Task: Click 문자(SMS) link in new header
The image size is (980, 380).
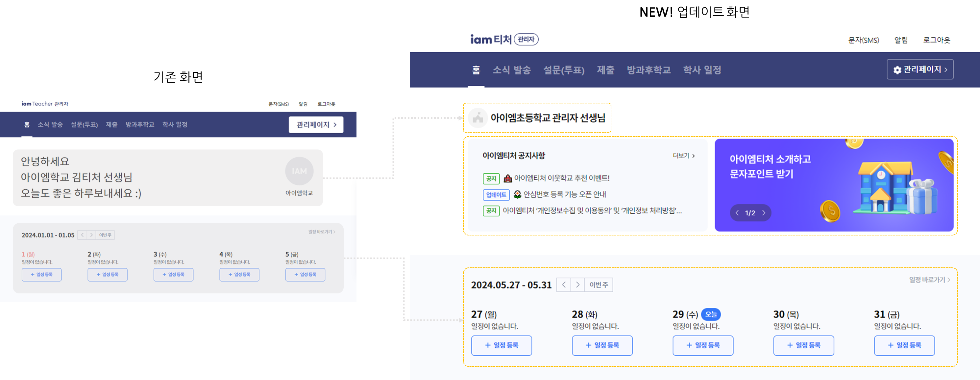Action: click(864, 41)
